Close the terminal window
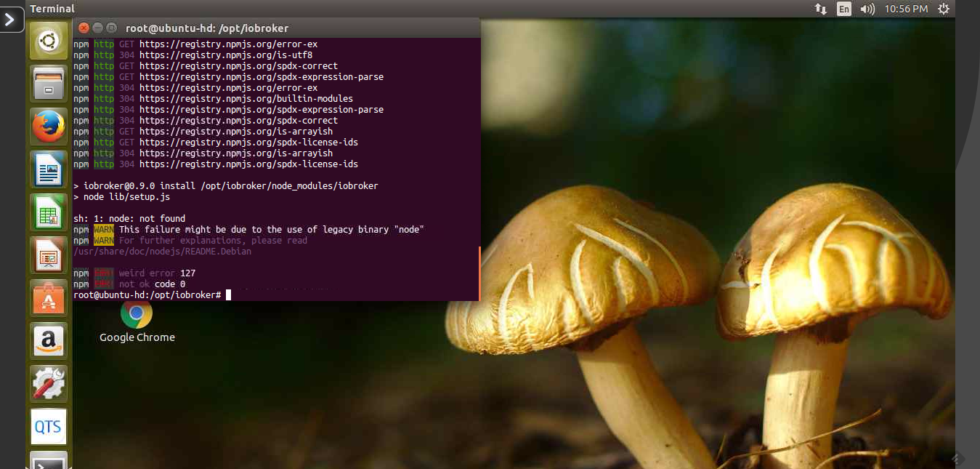Image resolution: width=980 pixels, height=469 pixels. (x=84, y=28)
